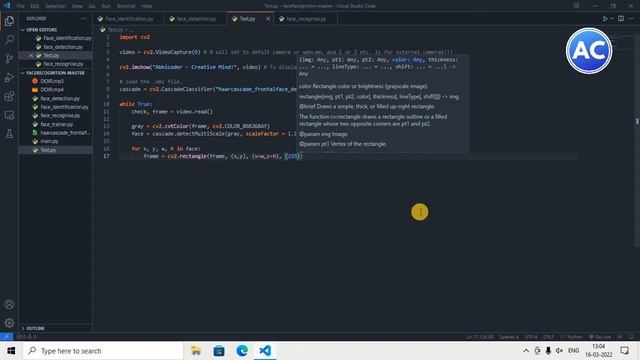Open the remote window status bar indicator
This screenshot has height=360, width=640.
(6, 337)
